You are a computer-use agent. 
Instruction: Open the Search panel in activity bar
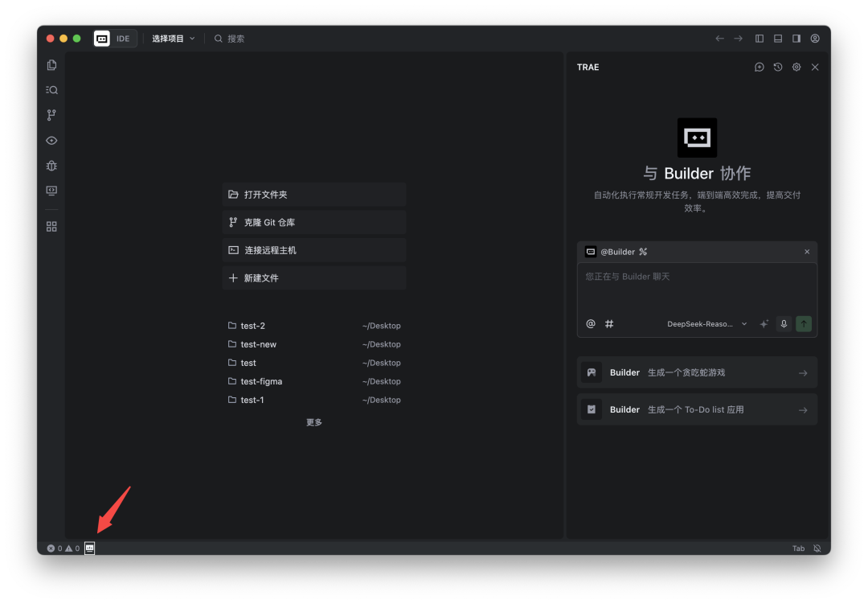pyautogui.click(x=51, y=90)
